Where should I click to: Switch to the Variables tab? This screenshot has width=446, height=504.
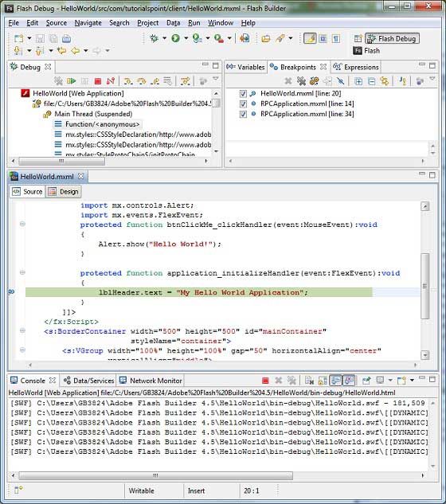click(x=245, y=67)
